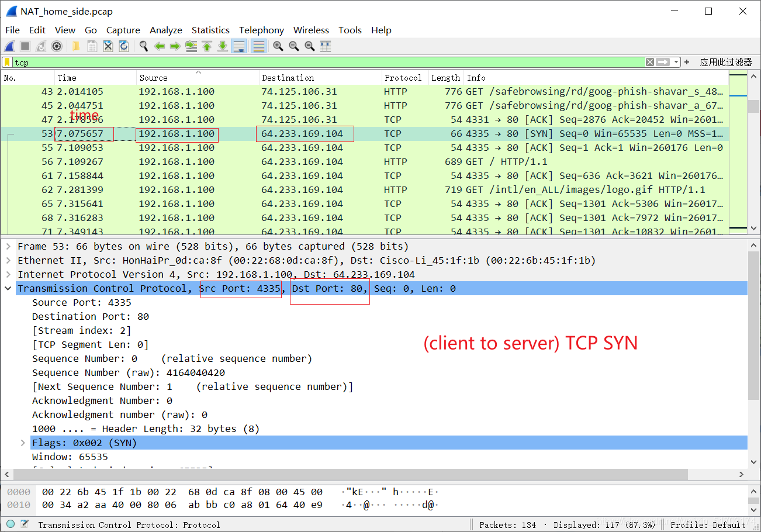This screenshot has width=761, height=532.
Task: Click the expert information circle icon
Action: click(11, 524)
